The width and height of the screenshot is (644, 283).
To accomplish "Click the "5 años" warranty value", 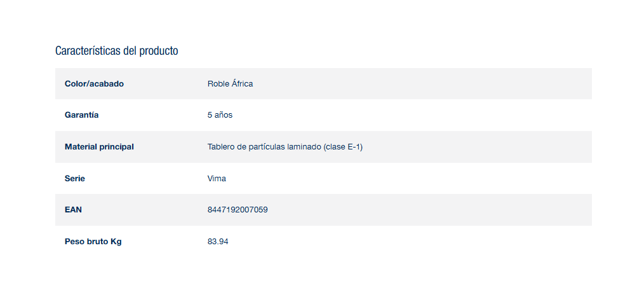I will pyautogui.click(x=220, y=115).
